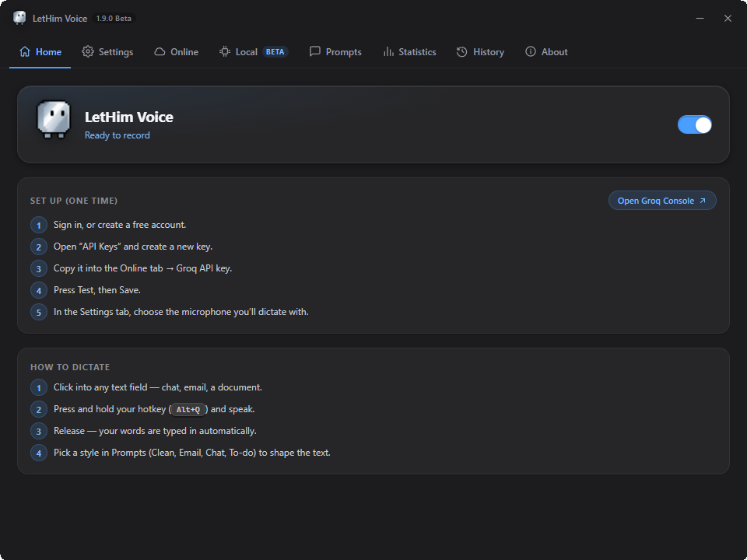This screenshot has width=747, height=560.
Task: Click the Prompts speech bubble icon
Action: (x=315, y=51)
